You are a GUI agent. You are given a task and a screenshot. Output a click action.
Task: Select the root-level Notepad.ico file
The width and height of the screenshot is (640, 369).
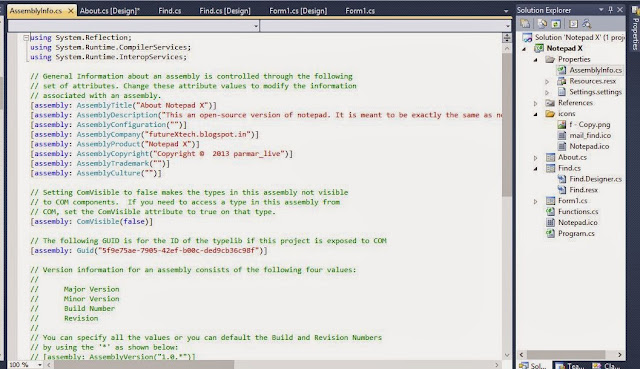[x=578, y=222]
